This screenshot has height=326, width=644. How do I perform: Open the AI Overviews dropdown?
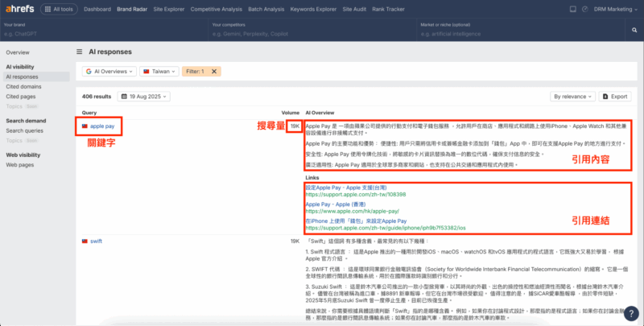[109, 72]
